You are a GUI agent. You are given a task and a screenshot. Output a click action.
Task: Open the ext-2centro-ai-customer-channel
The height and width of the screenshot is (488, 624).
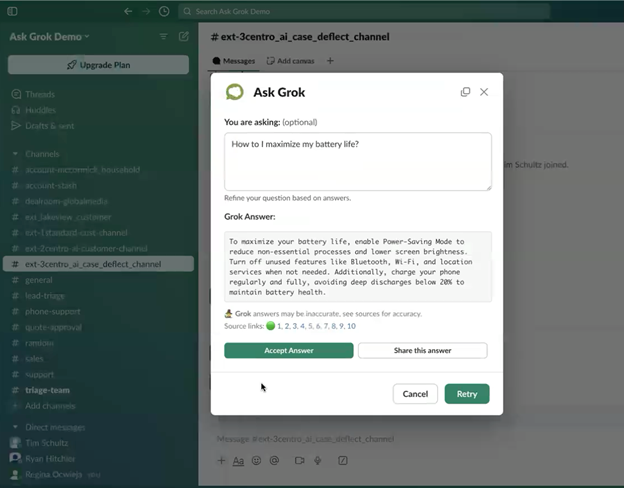[x=86, y=248]
